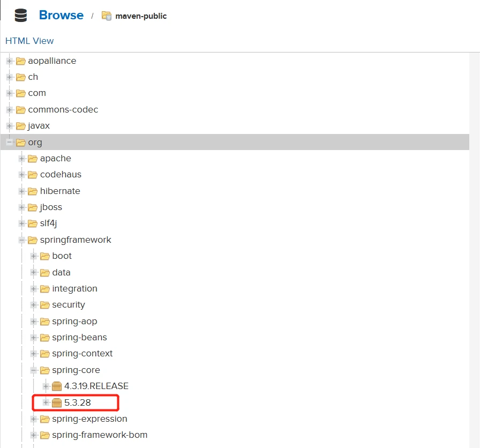The image size is (480, 448).
Task: Expand the spring-expression folder node
Action: tap(34, 419)
